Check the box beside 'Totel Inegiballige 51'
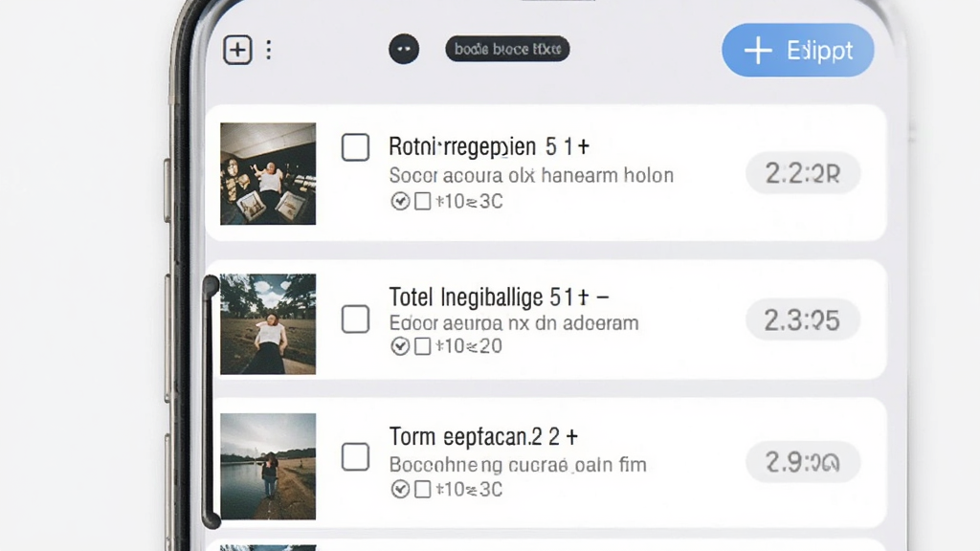The image size is (980, 551). (355, 320)
